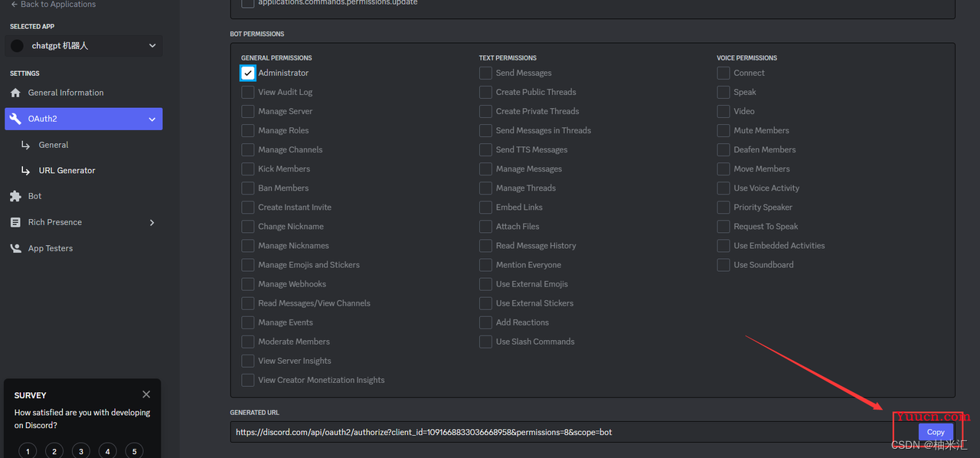Check Use Soundboard permission
Screen dimensions: 980x458
point(724,264)
